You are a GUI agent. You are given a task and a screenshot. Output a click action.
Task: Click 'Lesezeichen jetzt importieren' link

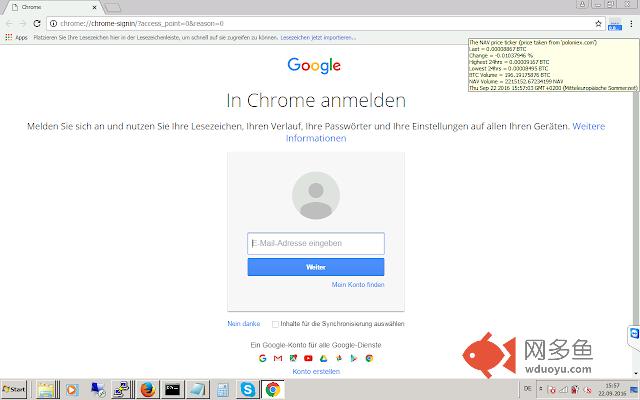click(318, 38)
